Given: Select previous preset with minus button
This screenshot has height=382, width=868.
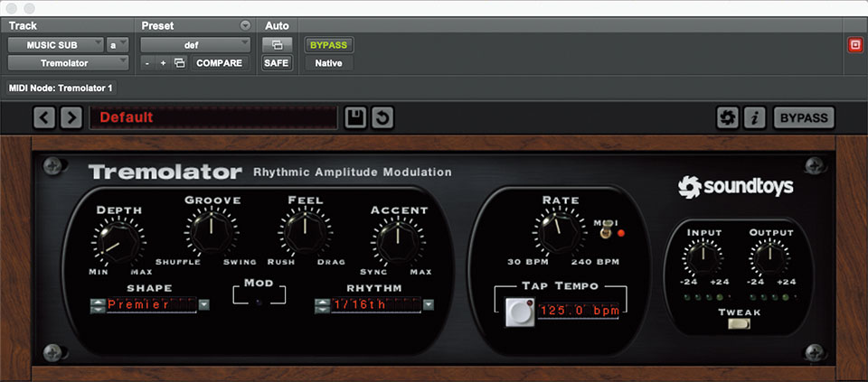Looking at the screenshot, I should [x=146, y=63].
